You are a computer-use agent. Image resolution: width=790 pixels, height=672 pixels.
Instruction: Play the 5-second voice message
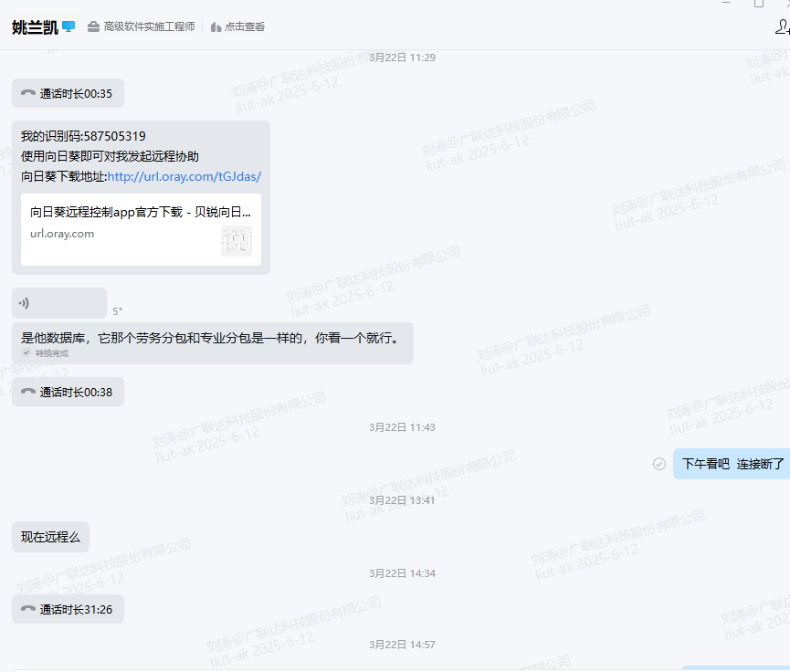point(59,303)
